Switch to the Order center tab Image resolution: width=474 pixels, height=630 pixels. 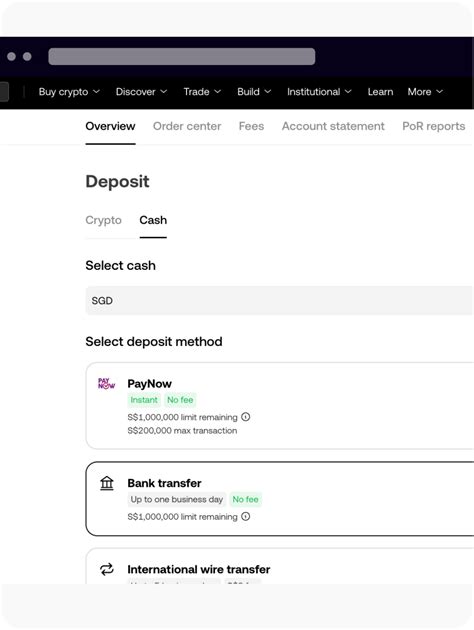187,126
